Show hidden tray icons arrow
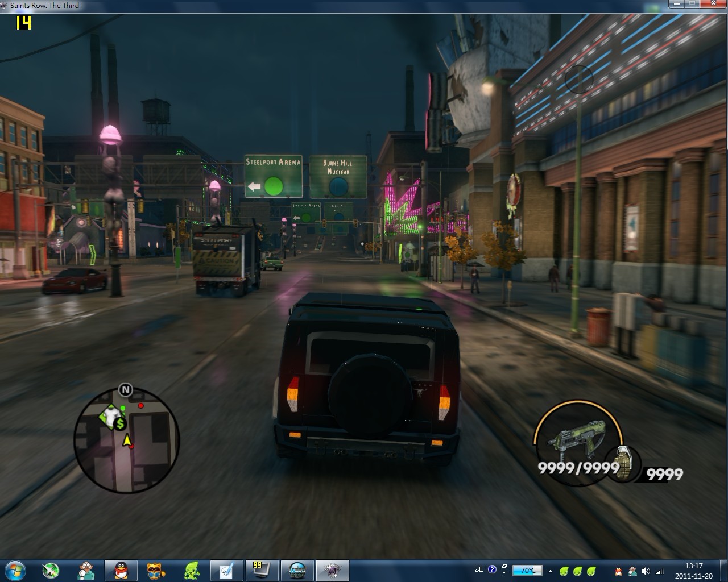 point(550,571)
